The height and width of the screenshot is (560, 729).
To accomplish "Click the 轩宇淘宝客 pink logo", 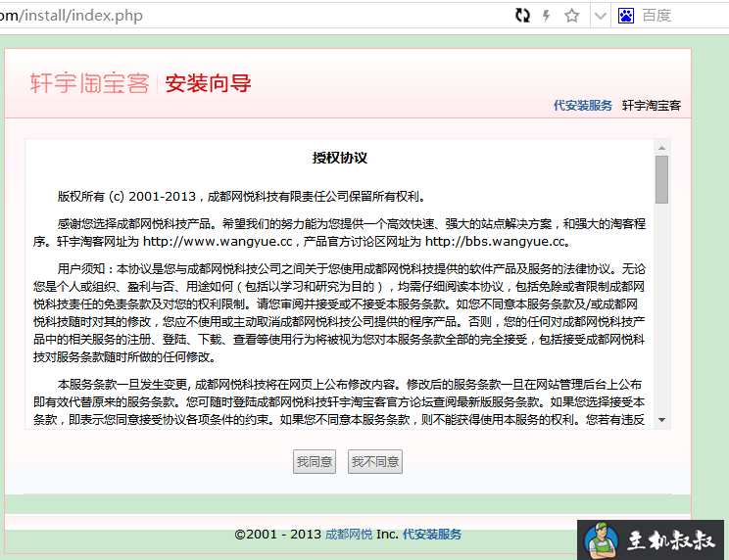I will [x=90, y=83].
